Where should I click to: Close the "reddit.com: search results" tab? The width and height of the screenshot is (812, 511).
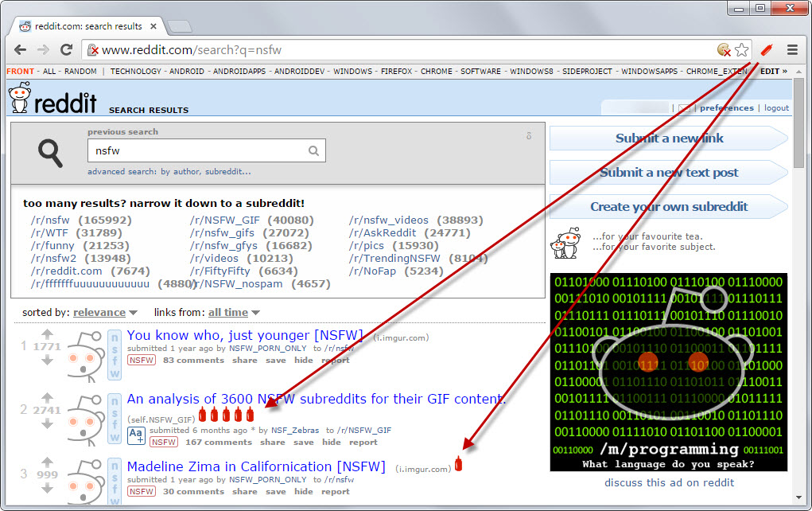click(x=153, y=26)
